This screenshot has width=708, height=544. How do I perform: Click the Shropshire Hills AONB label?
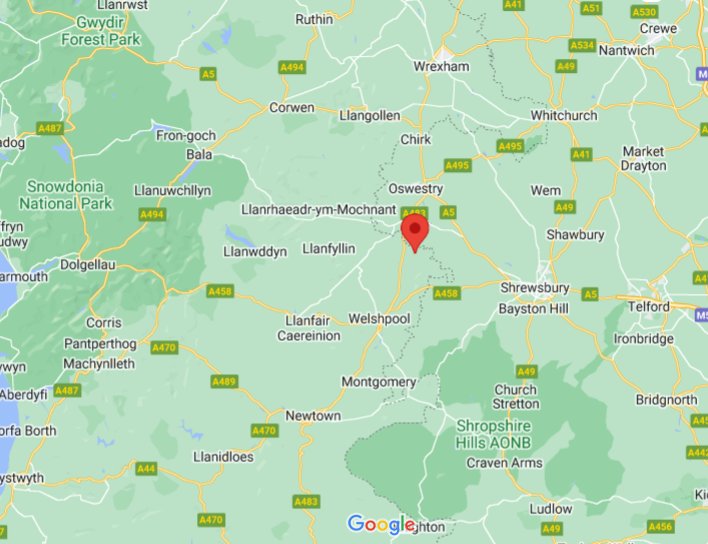(x=493, y=434)
